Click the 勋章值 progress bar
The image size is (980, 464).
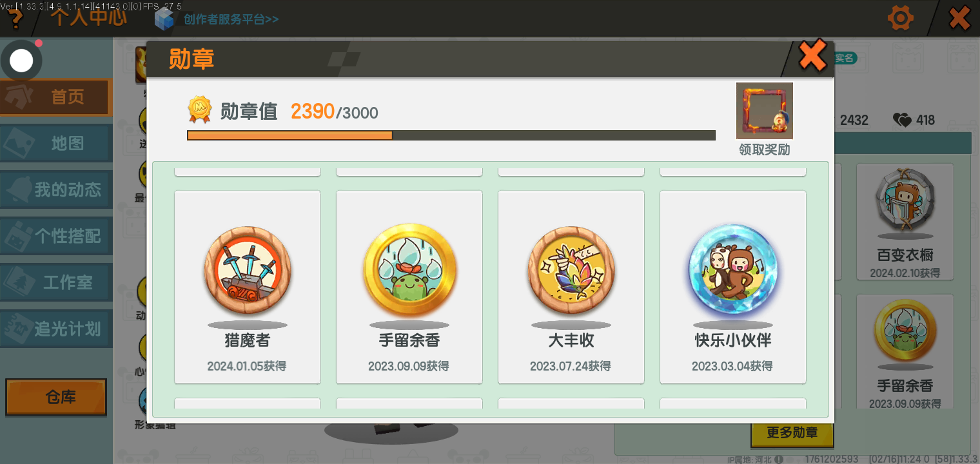coord(451,135)
